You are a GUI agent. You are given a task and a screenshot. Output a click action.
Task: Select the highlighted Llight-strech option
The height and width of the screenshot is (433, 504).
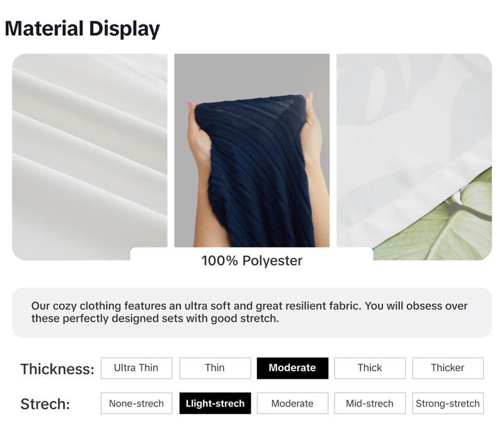coord(215,403)
